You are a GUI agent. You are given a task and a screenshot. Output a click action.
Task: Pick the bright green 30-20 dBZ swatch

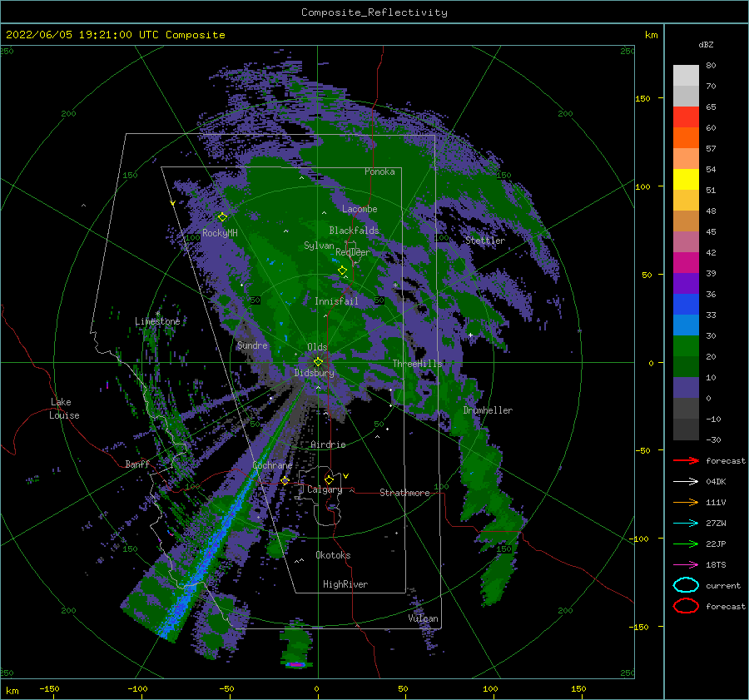[686, 346]
